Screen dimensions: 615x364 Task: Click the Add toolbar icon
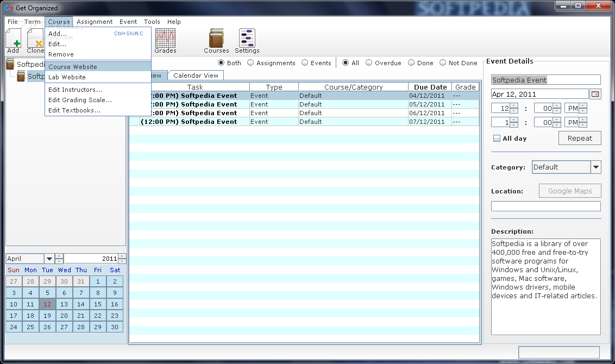tap(14, 41)
